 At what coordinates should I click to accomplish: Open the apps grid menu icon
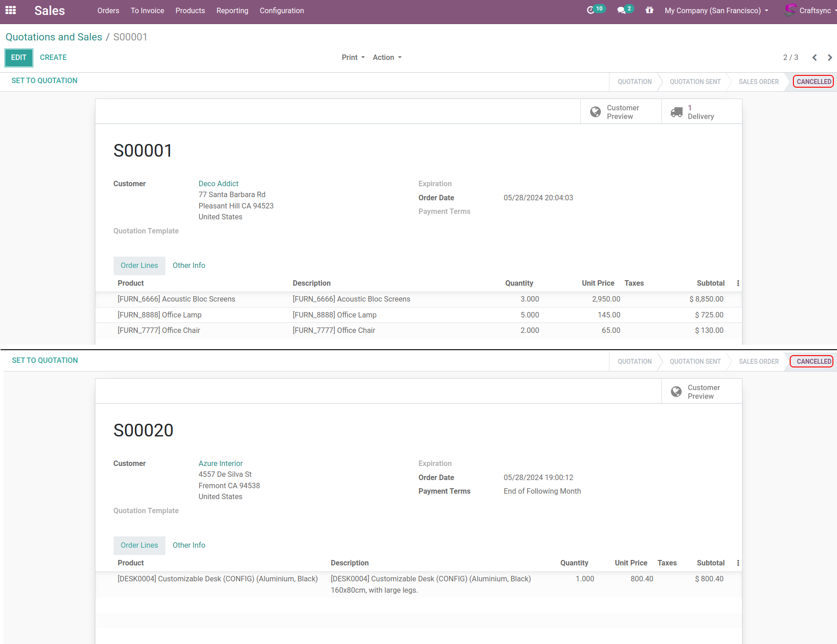pyautogui.click(x=10, y=10)
